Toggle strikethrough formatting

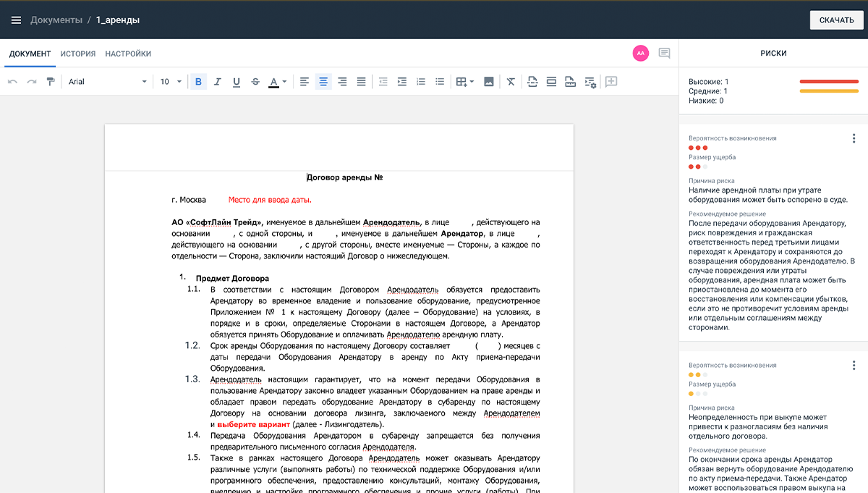(x=255, y=82)
